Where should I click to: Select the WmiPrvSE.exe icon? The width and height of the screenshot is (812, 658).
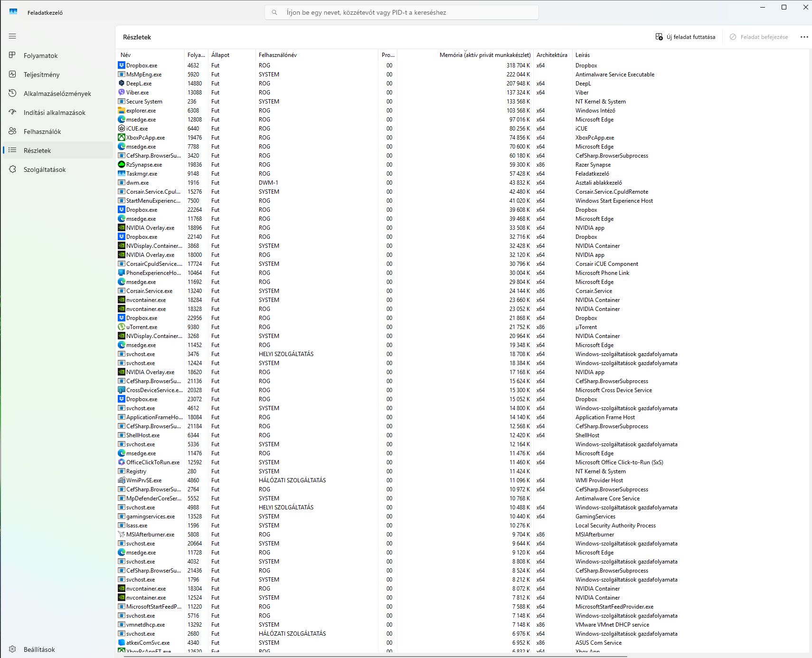tap(122, 480)
